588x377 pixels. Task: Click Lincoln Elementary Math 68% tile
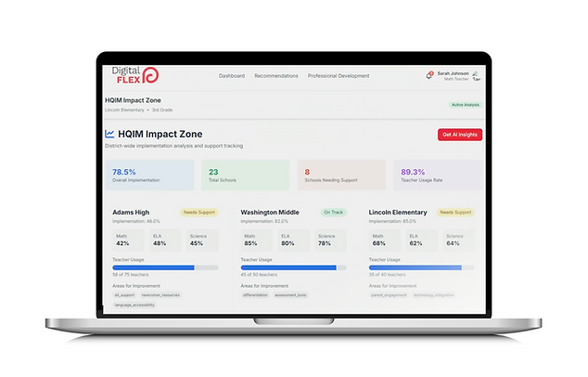[385, 240]
